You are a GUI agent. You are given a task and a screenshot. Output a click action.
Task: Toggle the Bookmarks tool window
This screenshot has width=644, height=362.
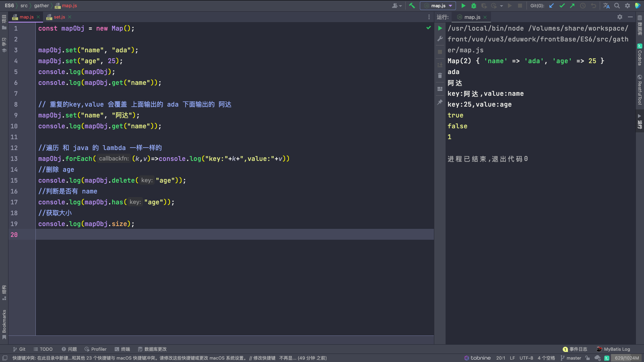(x=4, y=324)
